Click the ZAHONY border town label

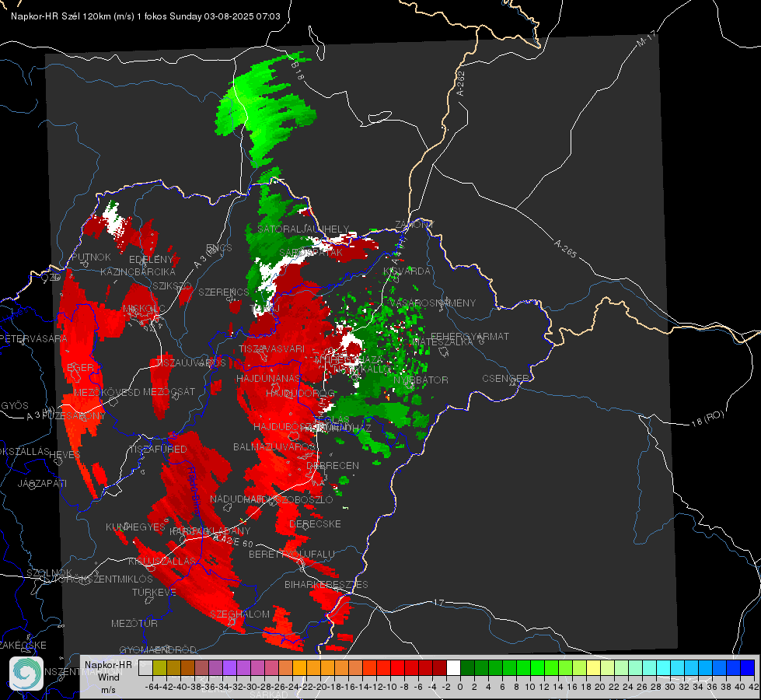pyautogui.click(x=414, y=225)
